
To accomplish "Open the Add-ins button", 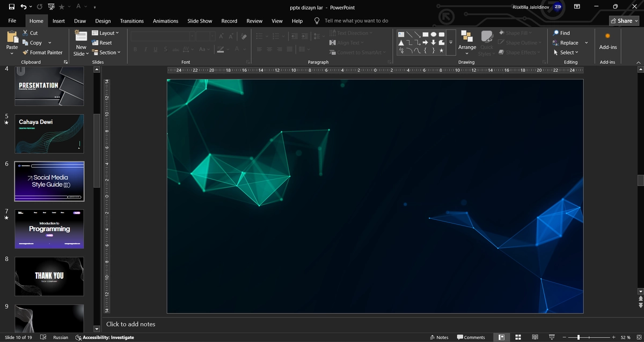I will point(608,41).
